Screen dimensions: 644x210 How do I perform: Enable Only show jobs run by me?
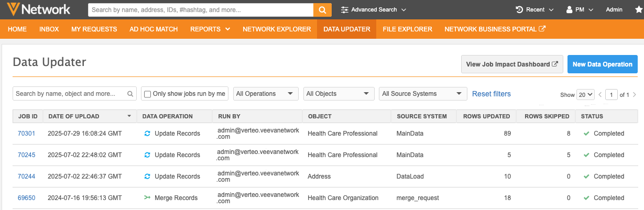click(x=148, y=94)
